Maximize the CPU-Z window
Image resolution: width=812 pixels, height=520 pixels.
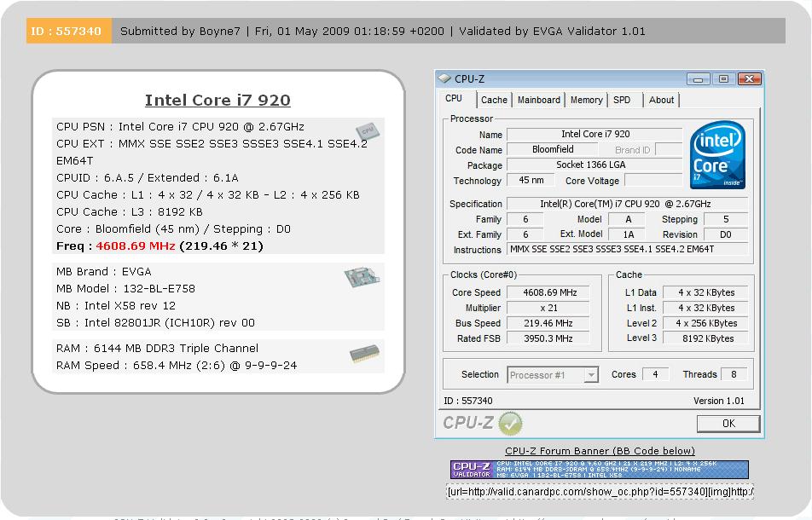723,79
